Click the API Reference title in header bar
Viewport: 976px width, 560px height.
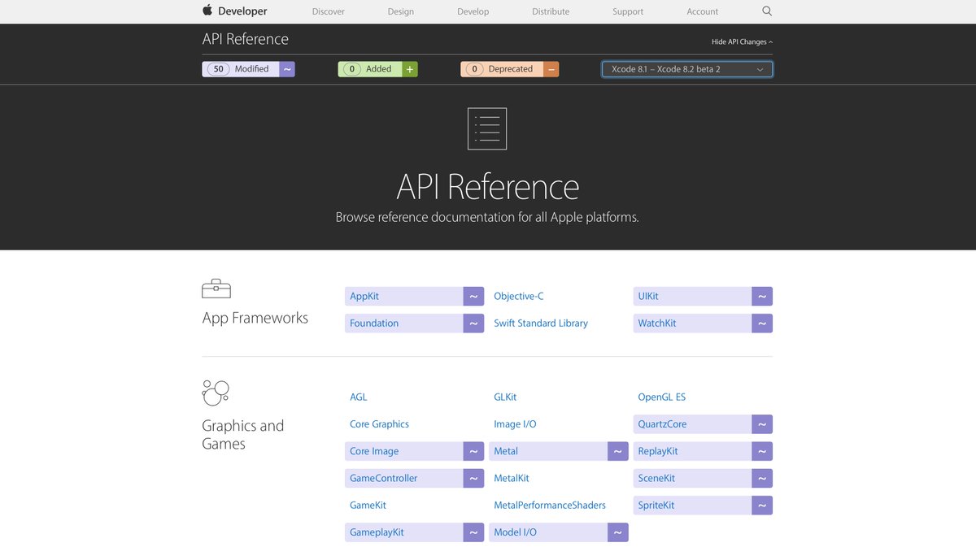[246, 39]
